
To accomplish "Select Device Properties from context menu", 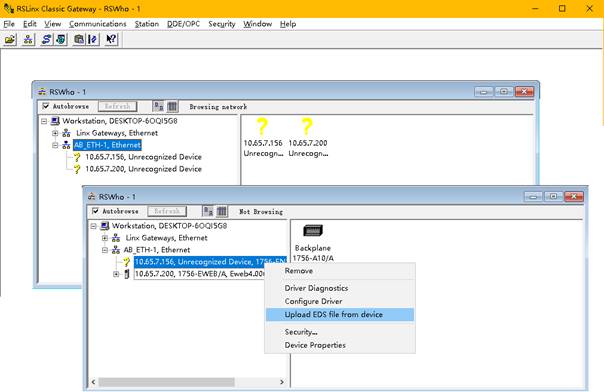I will click(315, 345).
